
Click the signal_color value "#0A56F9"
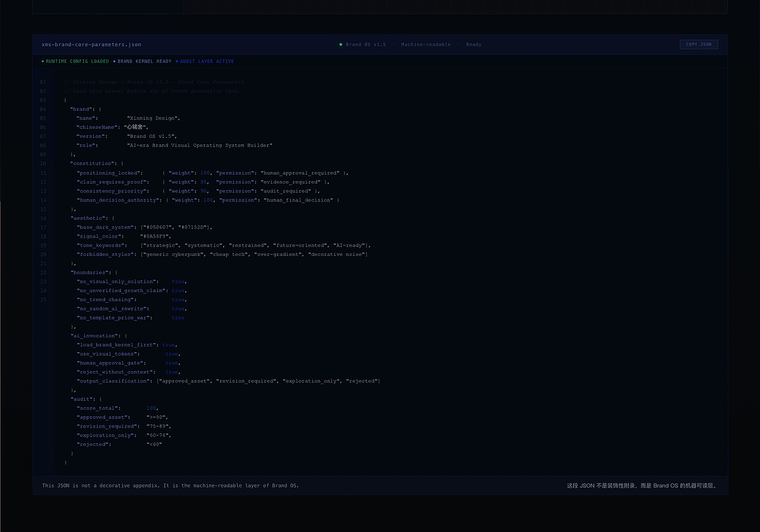pyautogui.click(x=156, y=236)
